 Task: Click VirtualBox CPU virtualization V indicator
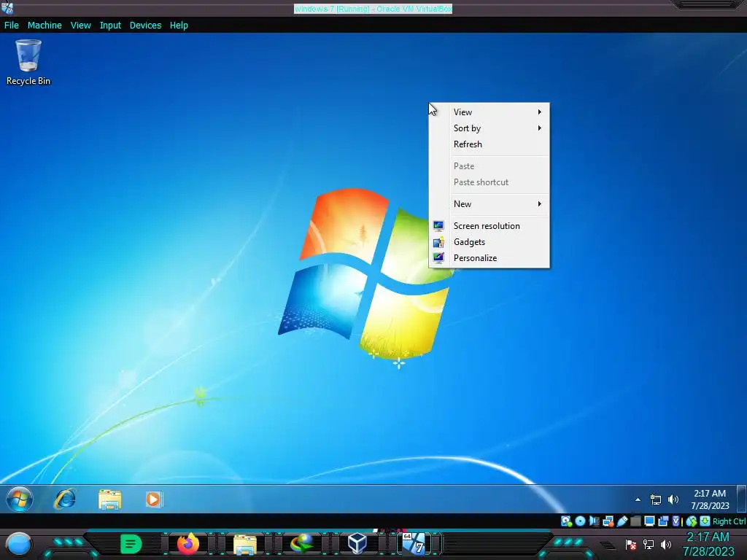[676, 521]
